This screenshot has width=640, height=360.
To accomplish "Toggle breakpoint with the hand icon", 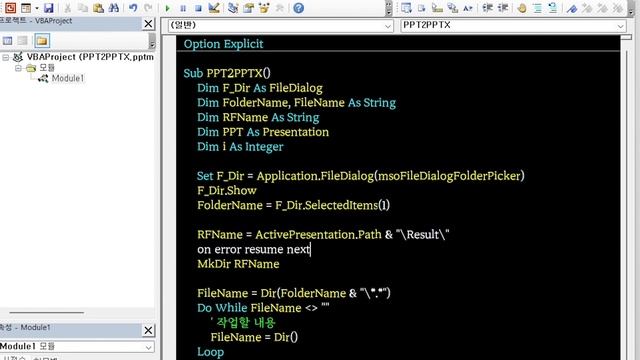I will (522, 8).
